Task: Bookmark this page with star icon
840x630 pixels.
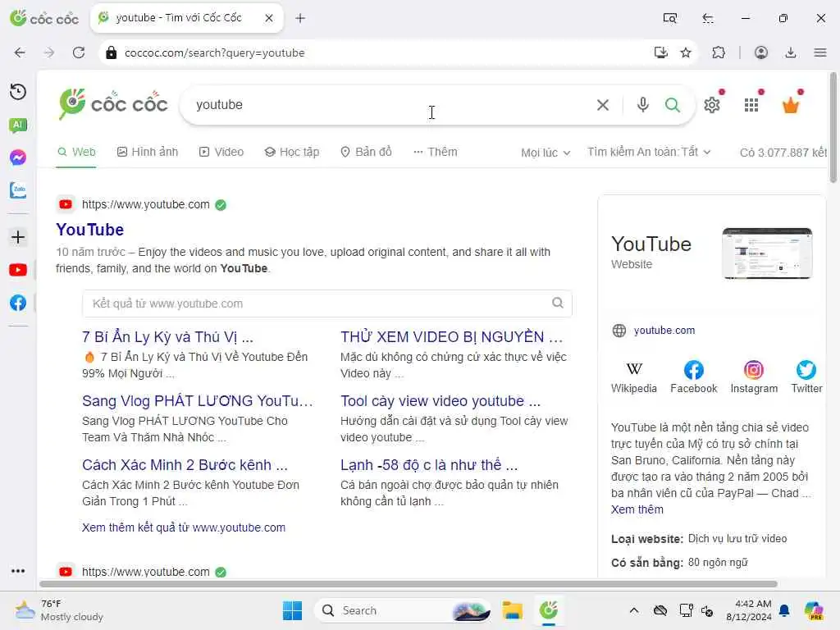Action: (x=686, y=52)
